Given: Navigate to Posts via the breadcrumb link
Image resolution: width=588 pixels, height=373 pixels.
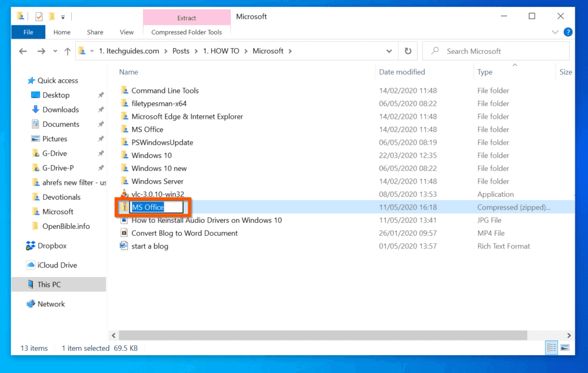Looking at the screenshot, I should (181, 50).
